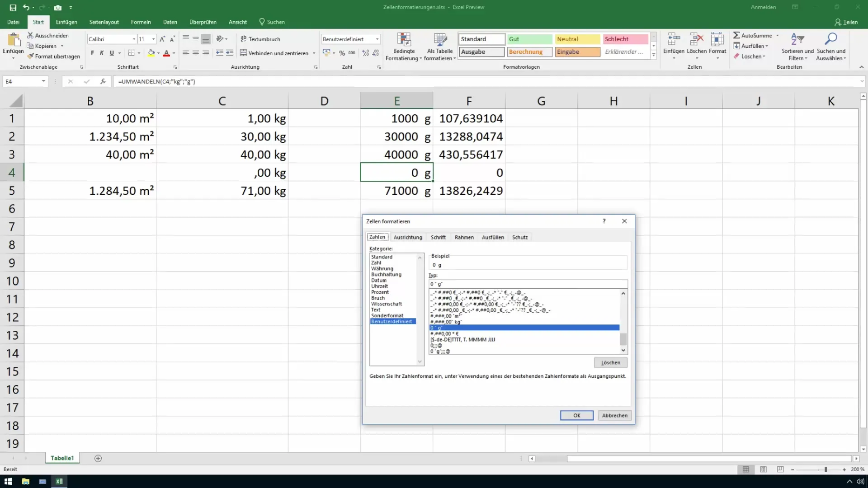The width and height of the screenshot is (868, 488).
Task: Open the Schutz tab in dialog
Action: pos(520,237)
